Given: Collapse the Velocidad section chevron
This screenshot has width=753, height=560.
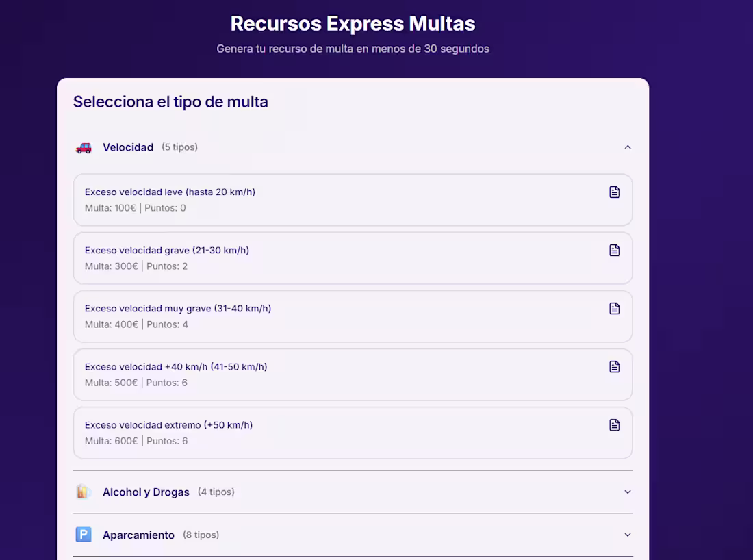Looking at the screenshot, I should coord(628,147).
